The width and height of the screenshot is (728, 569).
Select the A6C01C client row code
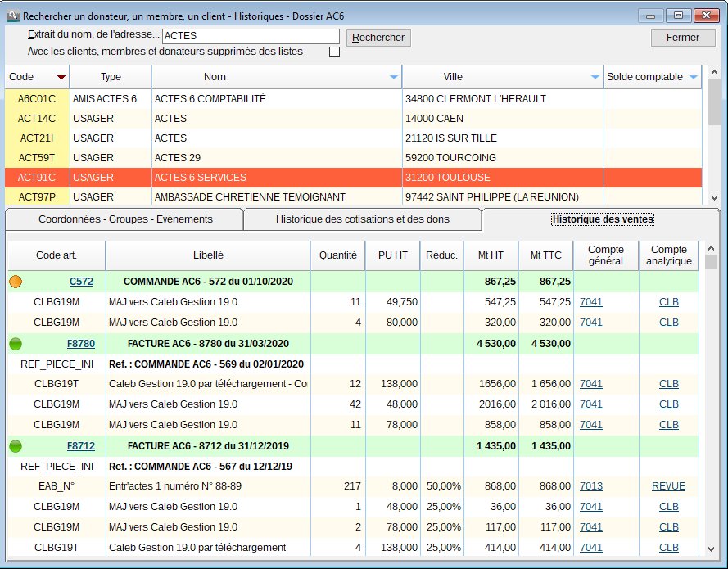point(37,99)
